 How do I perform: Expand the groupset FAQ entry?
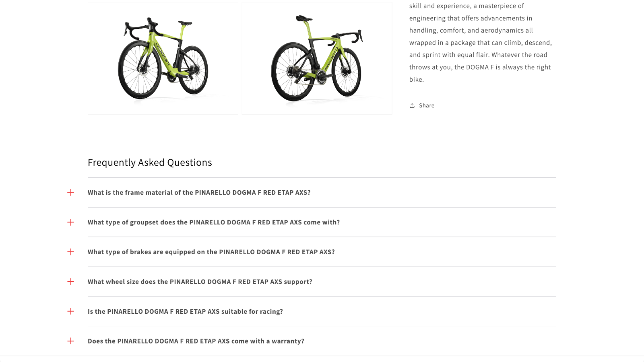coord(214,222)
